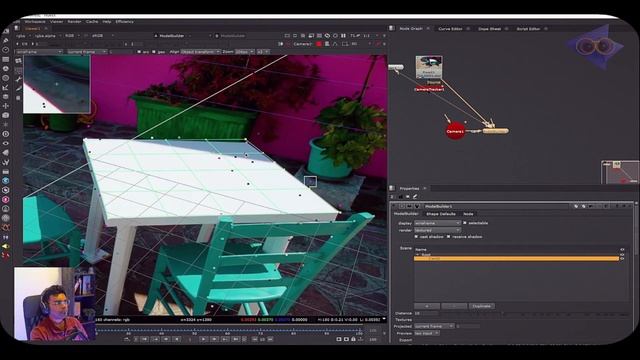This screenshot has width=640, height=360.
Task: Click the yellow icon near bottom of left toolbar
Action: click(6, 247)
